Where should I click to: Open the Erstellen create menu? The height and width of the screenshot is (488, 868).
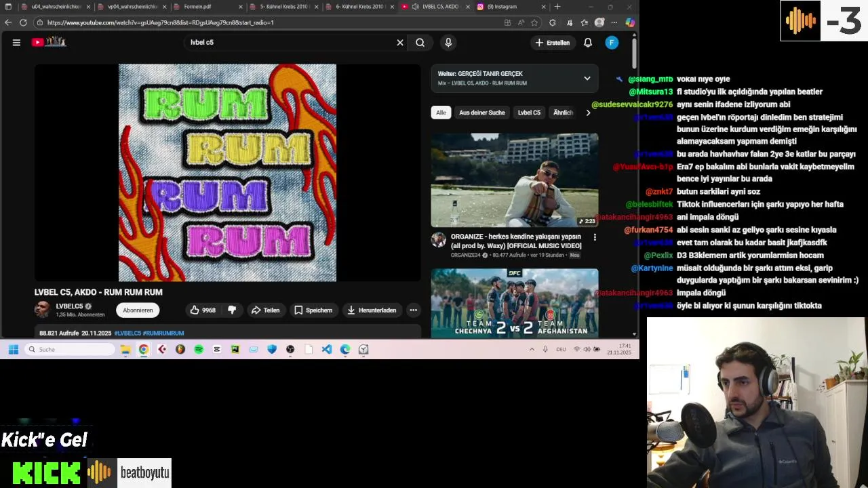(553, 42)
